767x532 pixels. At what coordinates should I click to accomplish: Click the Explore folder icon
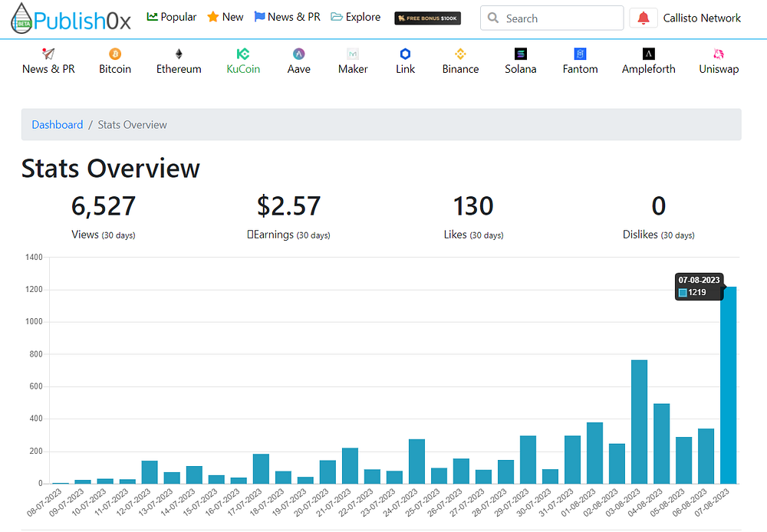(337, 17)
